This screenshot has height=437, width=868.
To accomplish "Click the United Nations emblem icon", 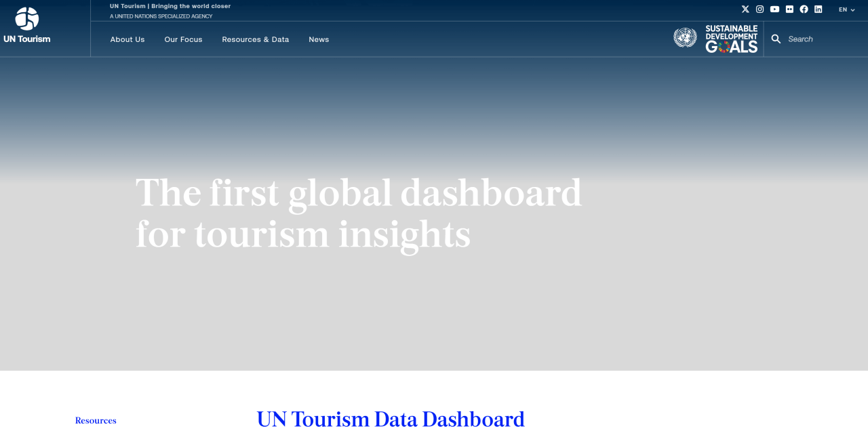I will pyautogui.click(x=685, y=37).
